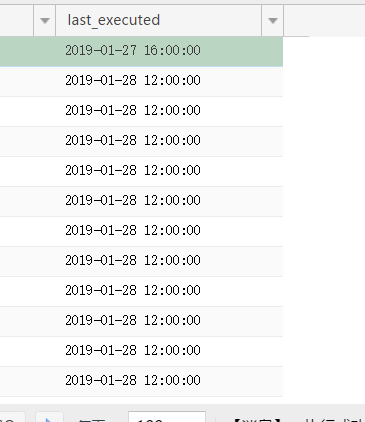This screenshot has height=422, width=365.
Task: Open the last_executed column filter dropdown
Action: [x=273, y=21]
